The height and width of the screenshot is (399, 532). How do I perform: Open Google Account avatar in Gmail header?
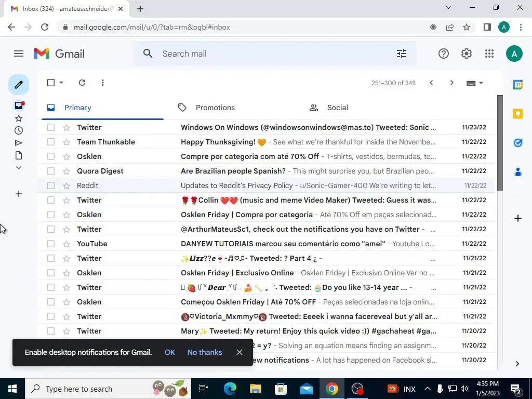[x=514, y=54]
